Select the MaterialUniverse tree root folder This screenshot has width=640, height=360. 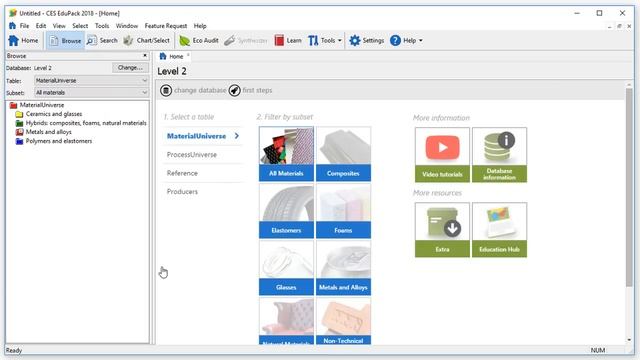pos(37,105)
